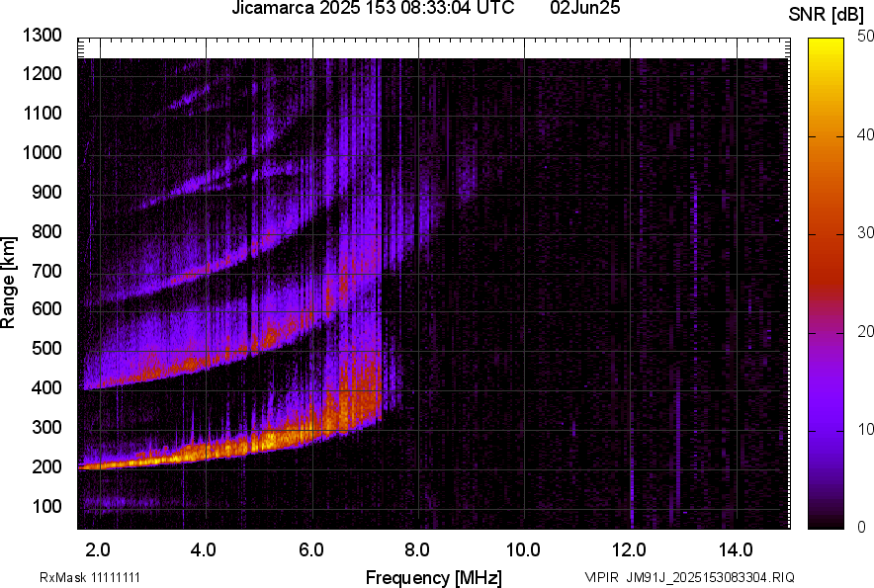Click colorbar tick label "30"
Image resolution: width=874 pixels, height=588 pixels.
pyautogui.click(x=865, y=233)
